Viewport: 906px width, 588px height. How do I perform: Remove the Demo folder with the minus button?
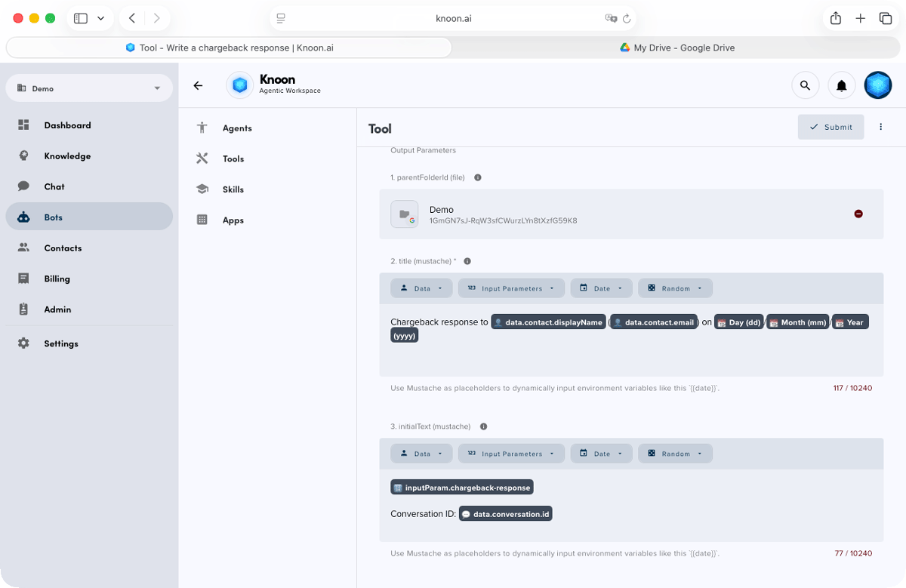tap(858, 214)
